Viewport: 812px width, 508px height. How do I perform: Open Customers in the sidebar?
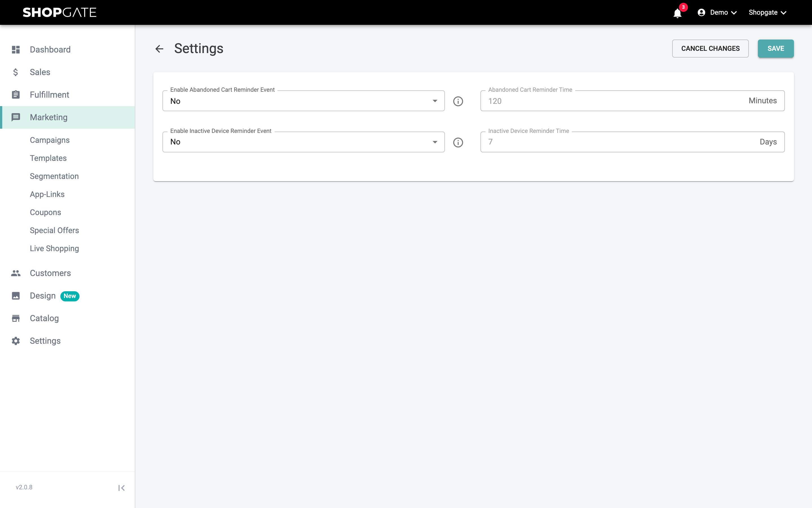[67, 273]
